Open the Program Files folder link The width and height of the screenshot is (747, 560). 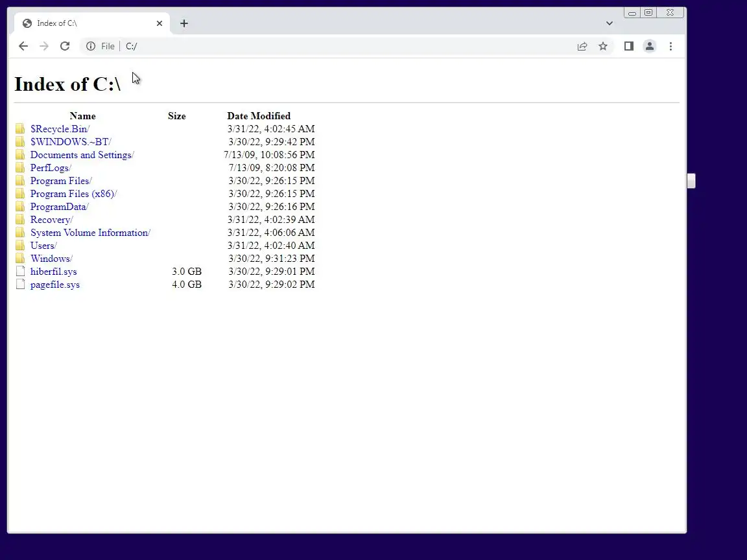(61, 181)
